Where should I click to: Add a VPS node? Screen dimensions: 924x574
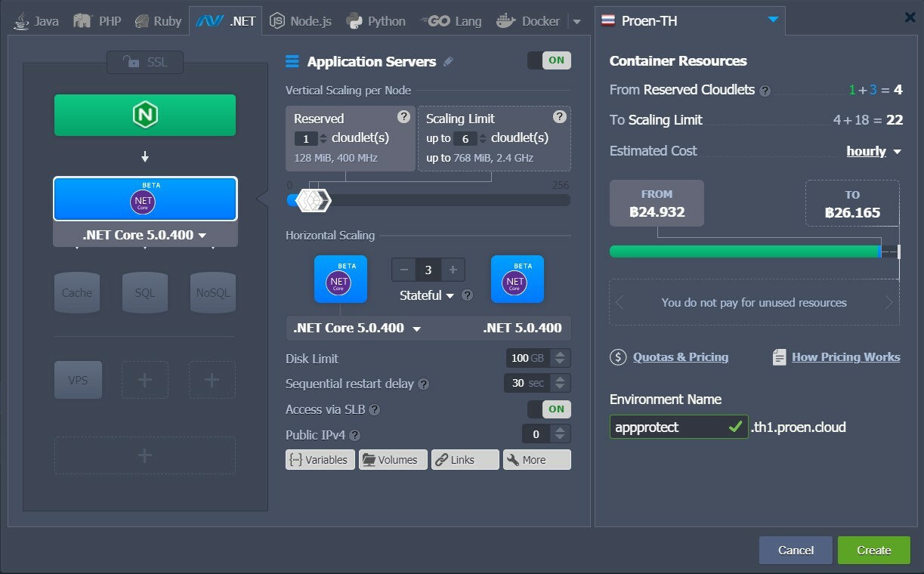[78, 380]
